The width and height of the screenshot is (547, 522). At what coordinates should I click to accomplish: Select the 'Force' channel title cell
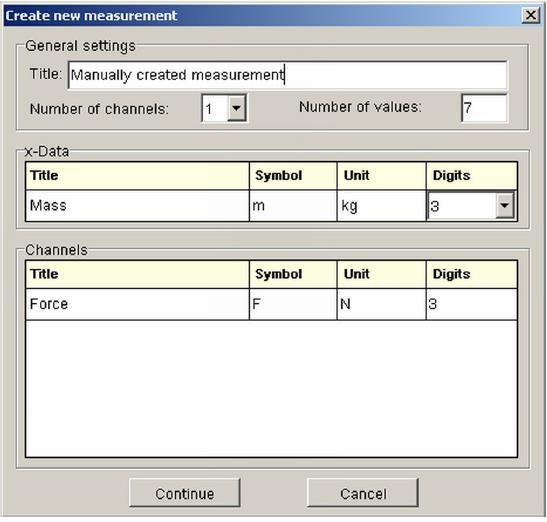point(137,304)
